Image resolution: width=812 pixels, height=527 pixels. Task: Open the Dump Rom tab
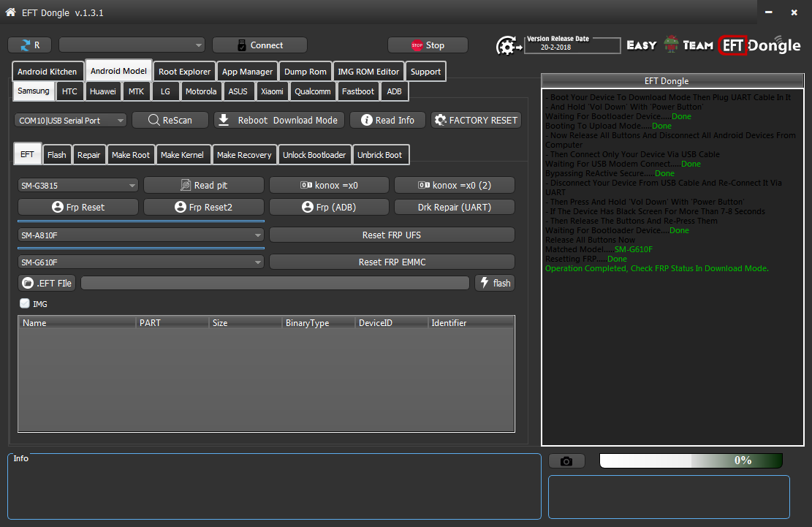306,72
